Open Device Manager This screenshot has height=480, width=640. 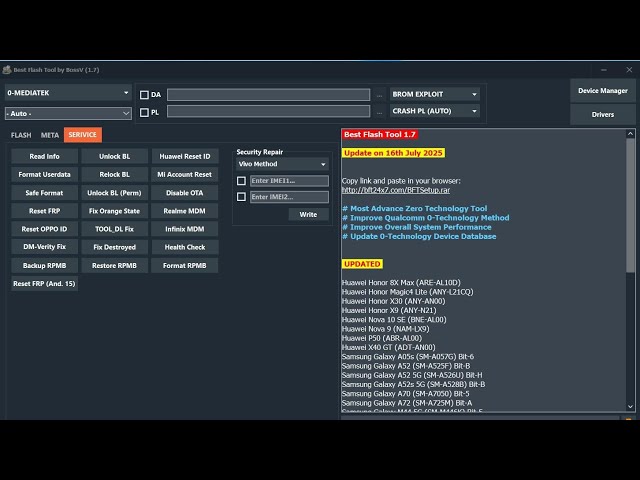[603, 91]
